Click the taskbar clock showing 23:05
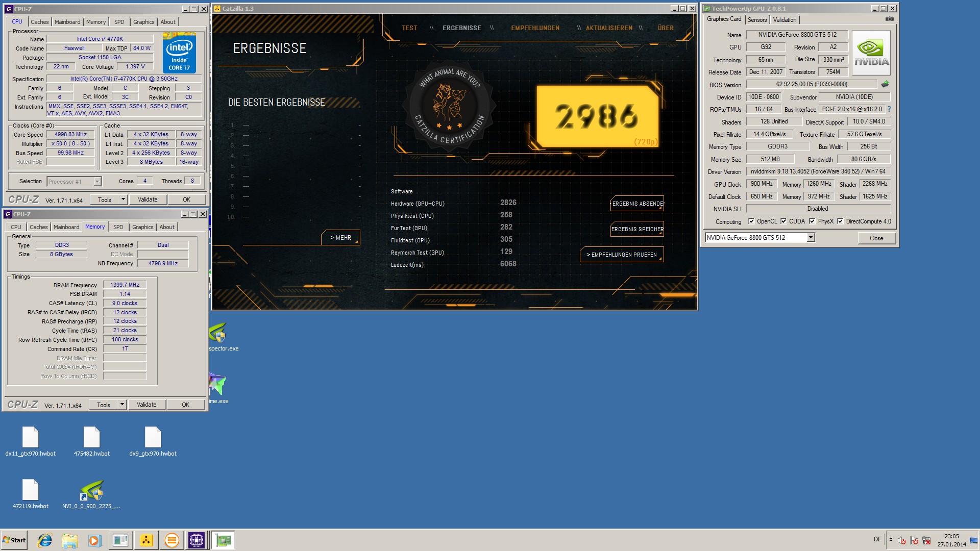 tap(951, 540)
